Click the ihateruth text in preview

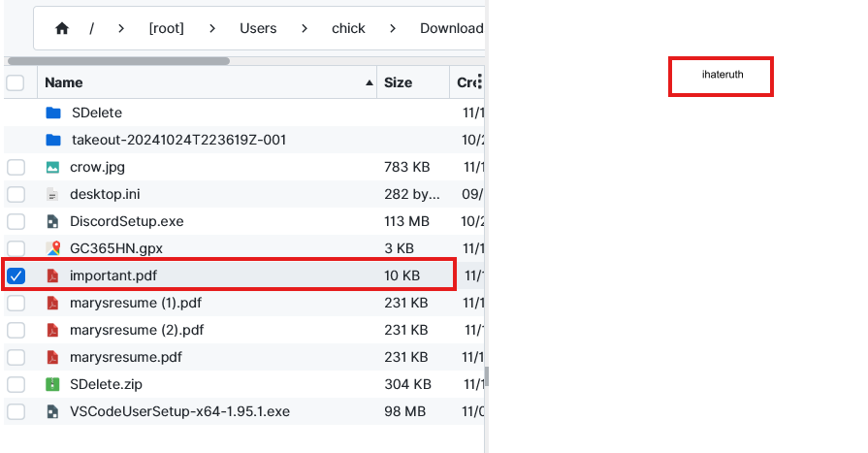722,75
